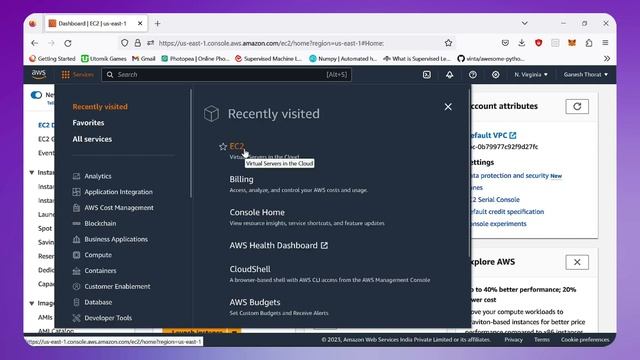Open the help question mark icon
640x360 pixels.
(x=473, y=75)
